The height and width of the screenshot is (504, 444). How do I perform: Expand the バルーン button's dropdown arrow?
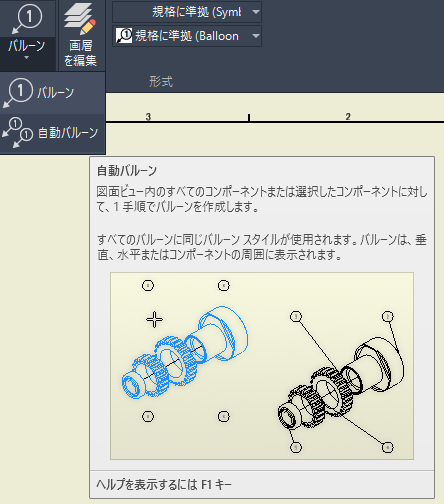point(27,58)
